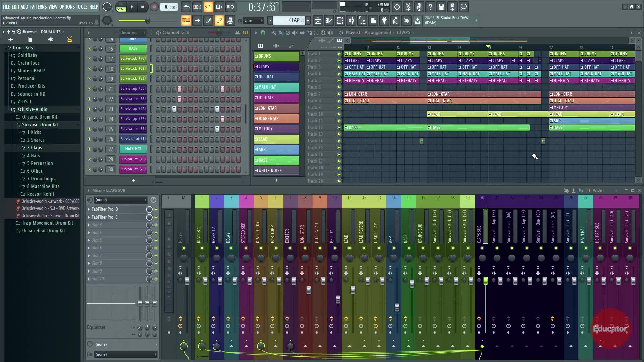Click the Stop playback button
The height and width of the screenshot is (362, 644).
point(143,7)
